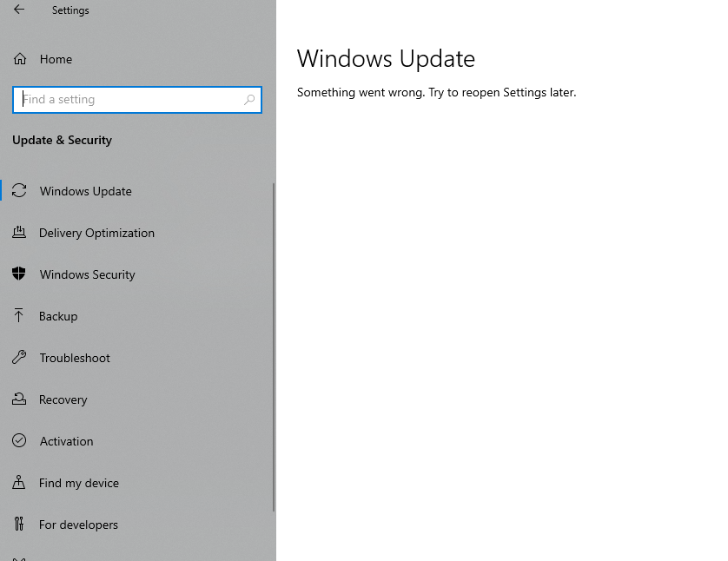The width and height of the screenshot is (728, 561).
Task: Go to Windows Security settings
Action: tap(87, 274)
